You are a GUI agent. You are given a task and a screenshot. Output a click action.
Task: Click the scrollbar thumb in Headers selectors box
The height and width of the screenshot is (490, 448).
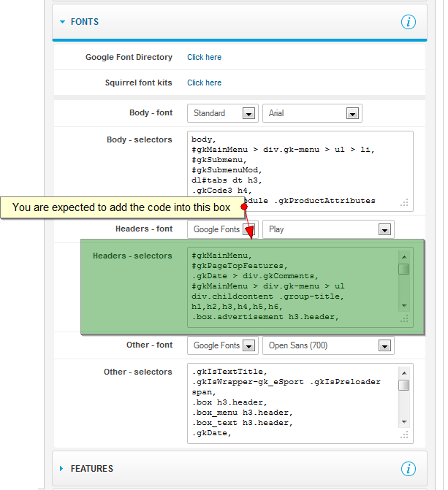(x=404, y=269)
